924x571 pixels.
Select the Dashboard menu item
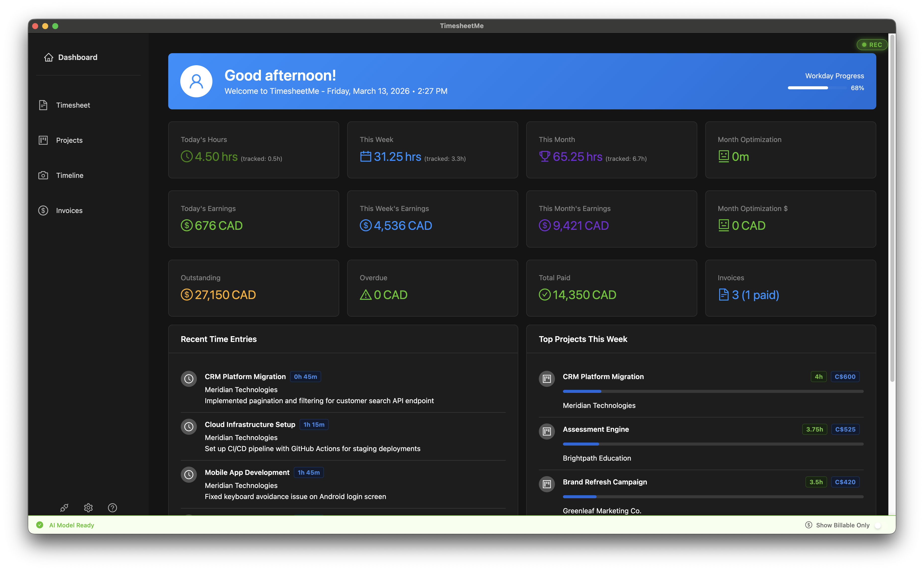click(x=78, y=57)
